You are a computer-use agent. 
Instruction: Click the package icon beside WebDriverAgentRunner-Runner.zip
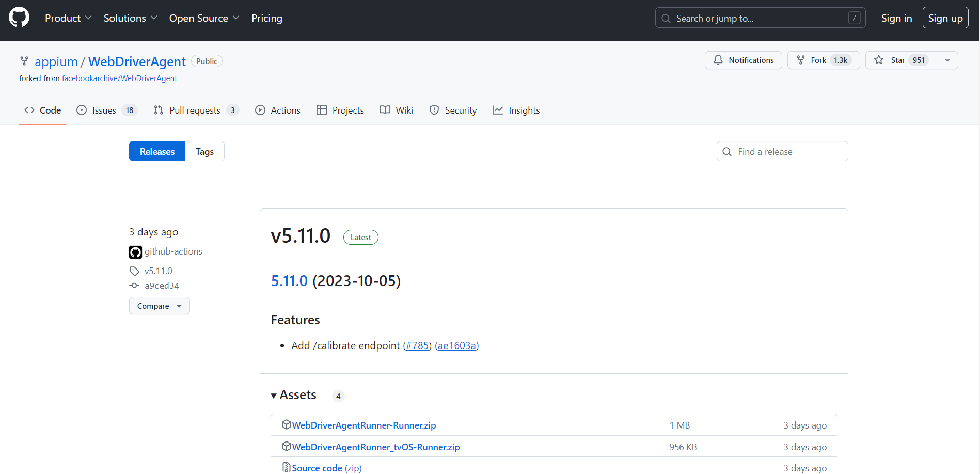tap(287, 424)
